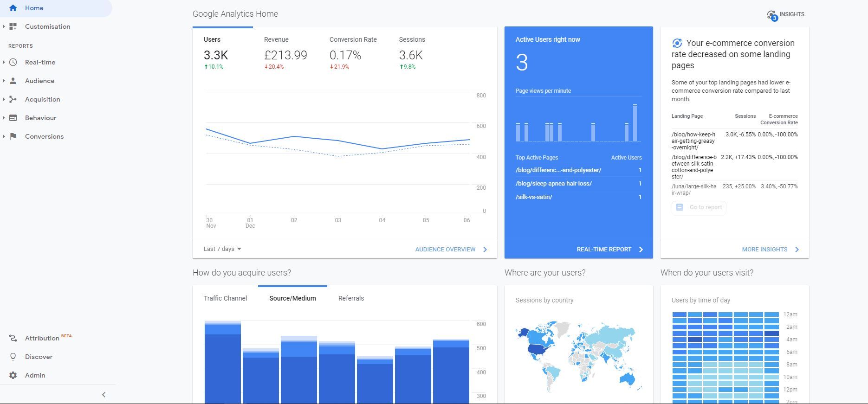Click the Acquisition branching icon
Viewport: 868px width, 404px height.
click(13, 99)
